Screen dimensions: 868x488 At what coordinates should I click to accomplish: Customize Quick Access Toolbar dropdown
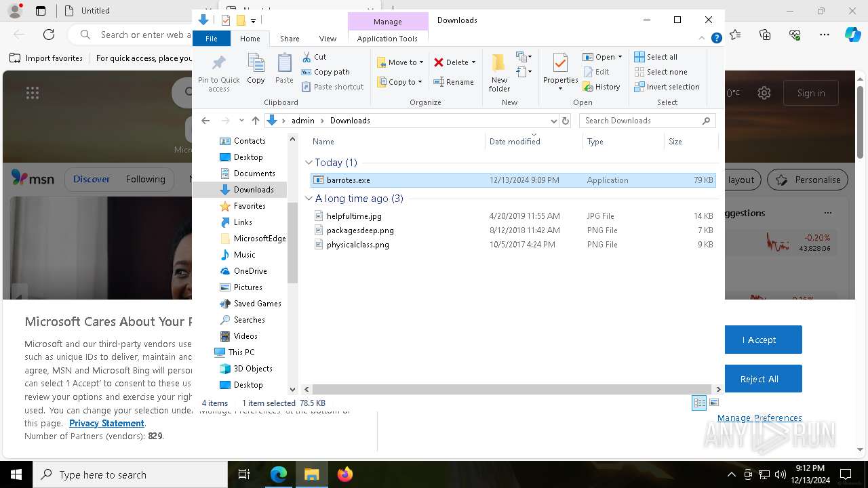[x=253, y=21]
